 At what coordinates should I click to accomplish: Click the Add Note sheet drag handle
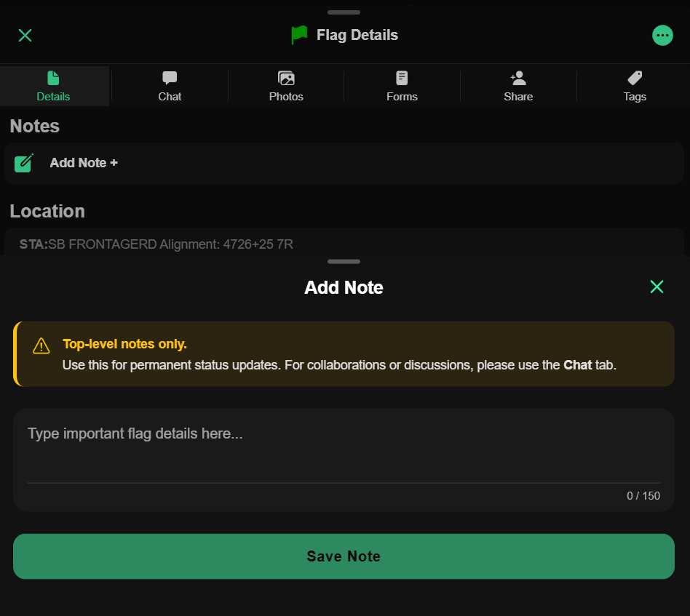pos(344,262)
